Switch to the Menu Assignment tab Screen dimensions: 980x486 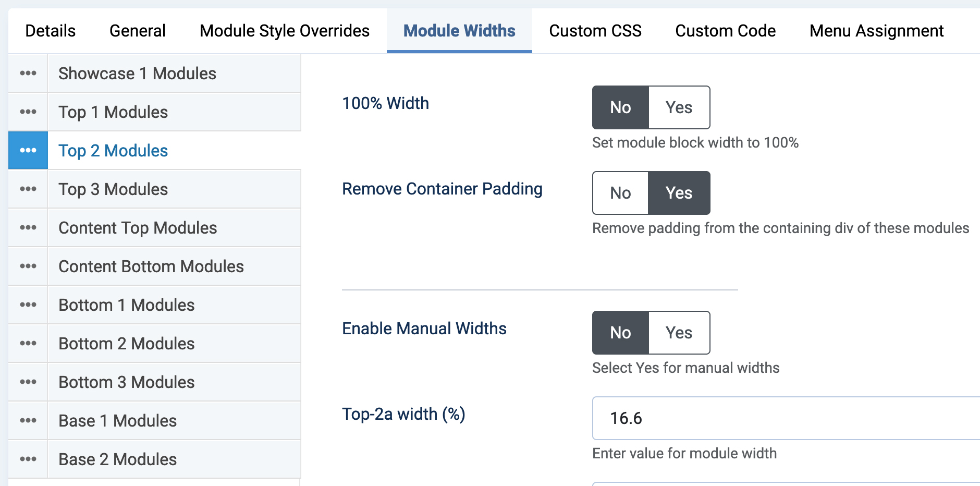(x=876, y=31)
